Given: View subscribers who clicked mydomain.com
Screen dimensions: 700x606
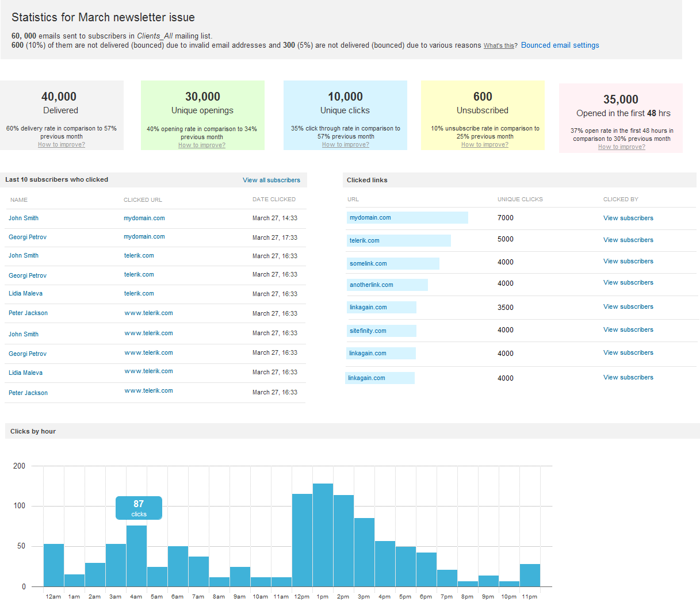Looking at the screenshot, I should coord(628,218).
